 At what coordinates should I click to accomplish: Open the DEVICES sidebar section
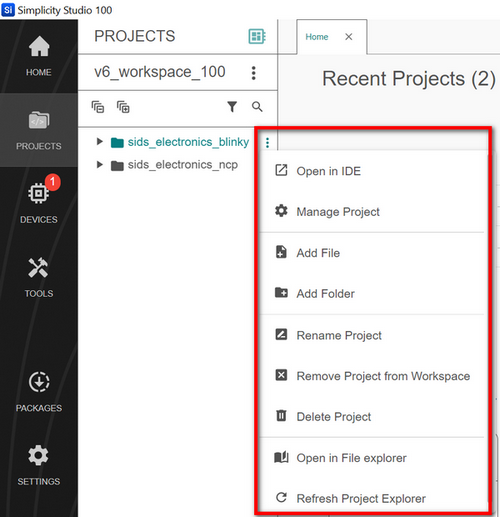tap(39, 203)
